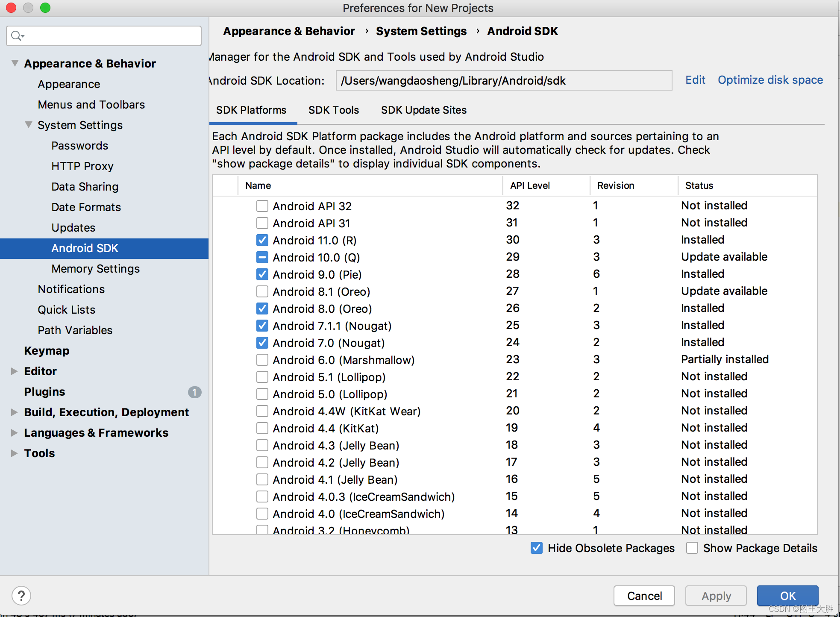Collapse the Appearance & Behavior section

pos(15,63)
